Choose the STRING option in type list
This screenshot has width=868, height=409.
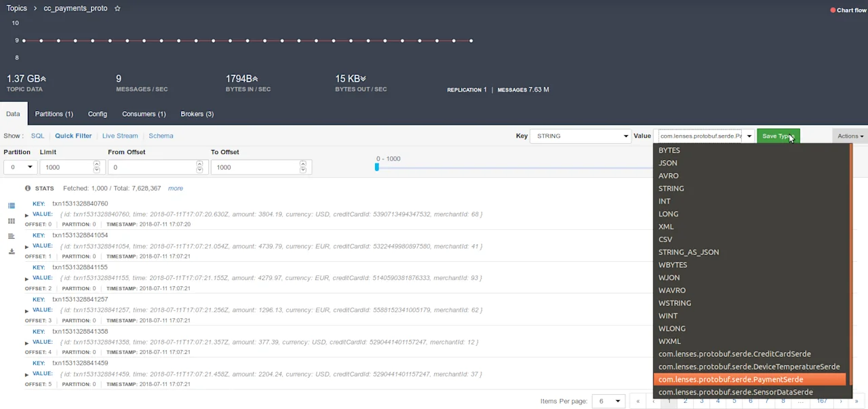pyautogui.click(x=749, y=189)
